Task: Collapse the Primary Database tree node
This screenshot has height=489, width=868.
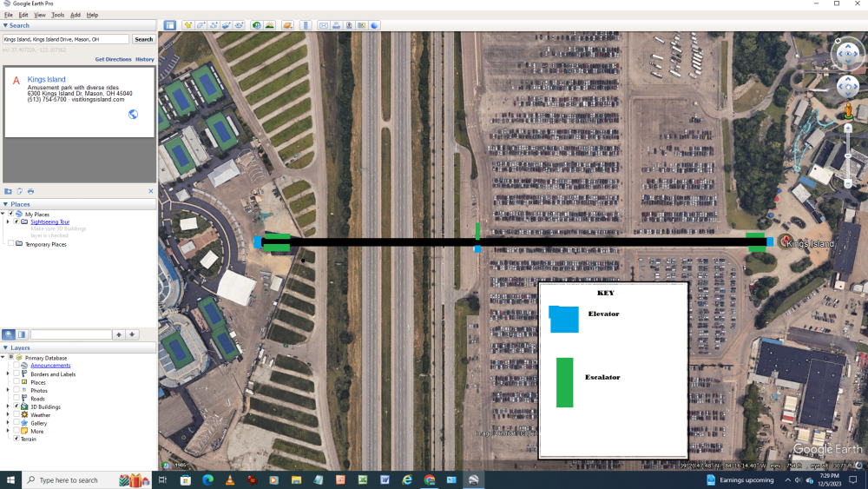Action: 3,358
